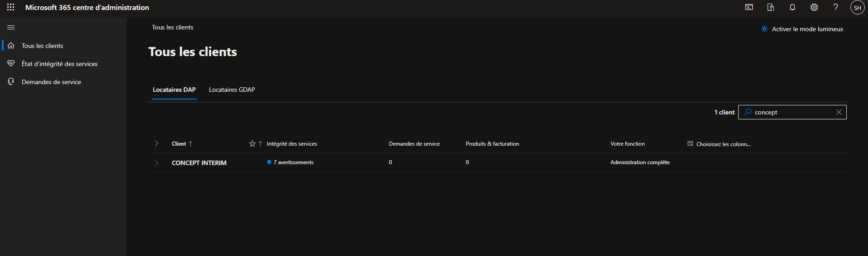The width and height of the screenshot is (868, 256).
Task: Click the home icon beside Tous les clients
Action: [x=11, y=46]
